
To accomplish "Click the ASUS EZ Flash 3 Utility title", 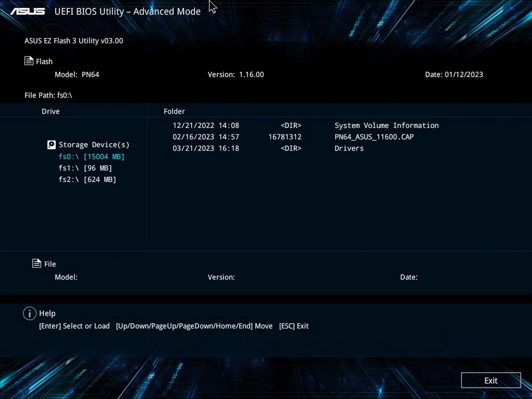I will pos(74,41).
